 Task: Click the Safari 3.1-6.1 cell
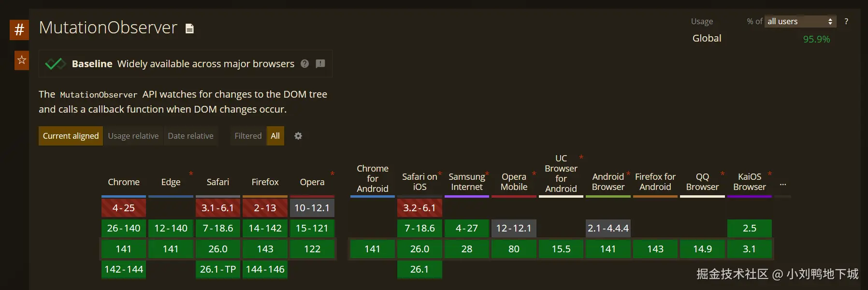pyautogui.click(x=218, y=208)
